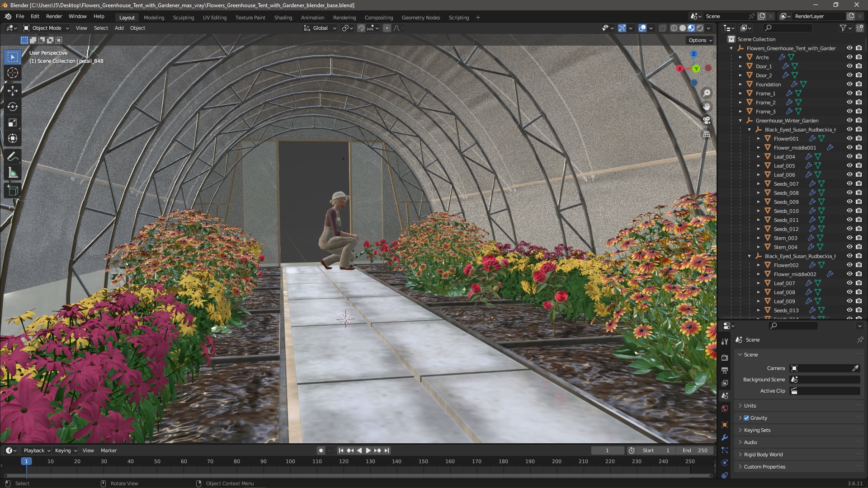
Task: Open the Modifiers properties tab
Action: (725, 437)
